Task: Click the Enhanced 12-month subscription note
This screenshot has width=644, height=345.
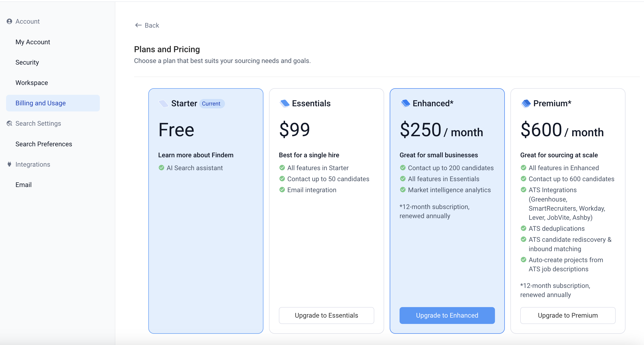Action: point(434,211)
